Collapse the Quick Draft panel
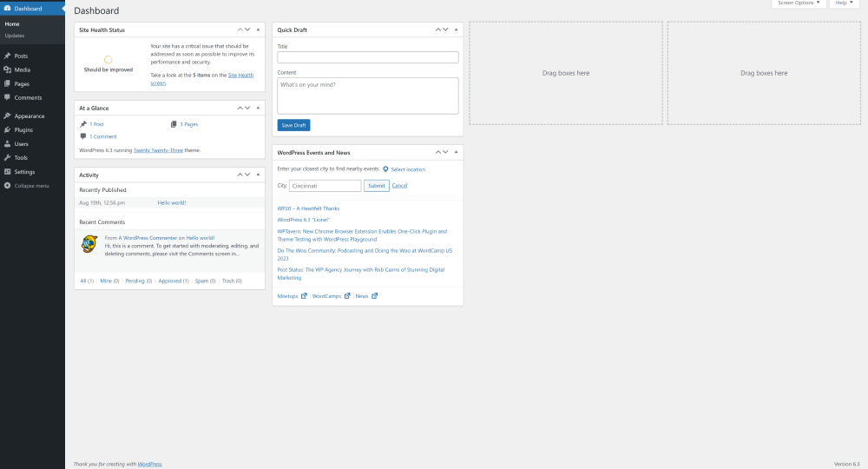868x469 pixels. (x=457, y=30)
